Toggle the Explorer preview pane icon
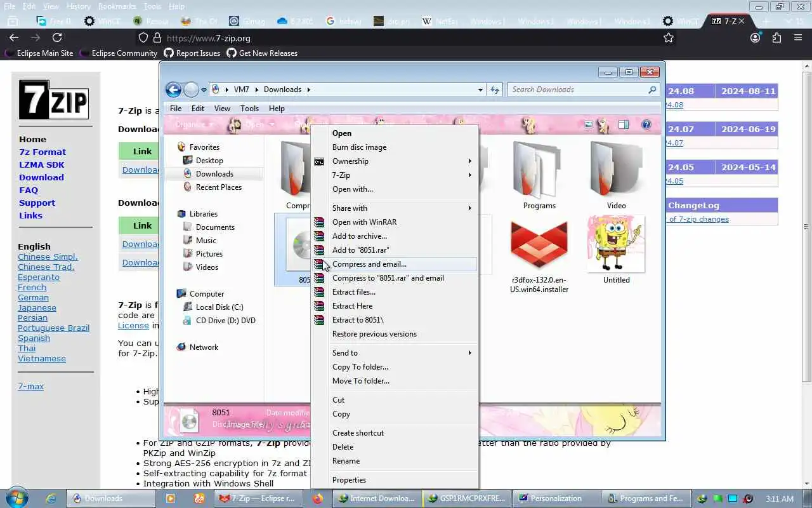The image size is (812, 508). [x=624, y=124]
